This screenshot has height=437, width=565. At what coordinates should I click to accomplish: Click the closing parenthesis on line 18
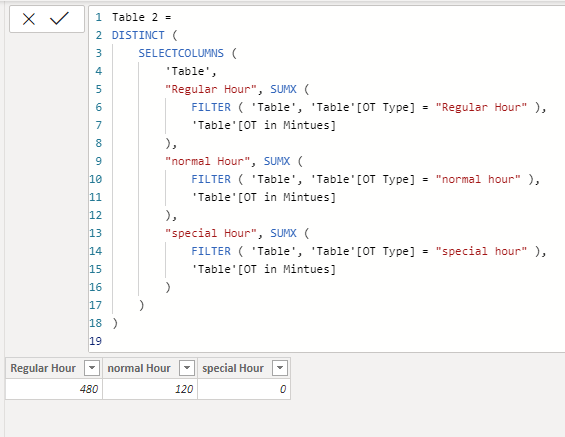[115, 324]
